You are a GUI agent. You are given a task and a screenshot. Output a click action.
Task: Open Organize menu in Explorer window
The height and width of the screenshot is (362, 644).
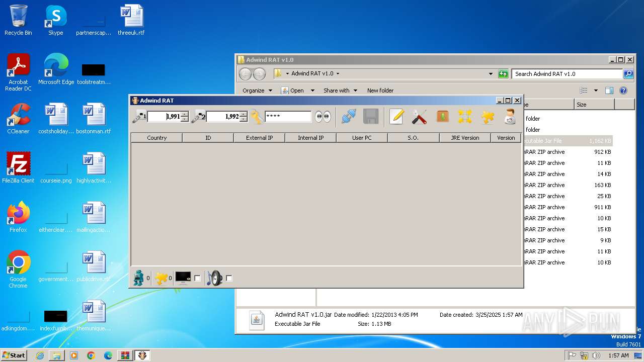tap(257, 90)
